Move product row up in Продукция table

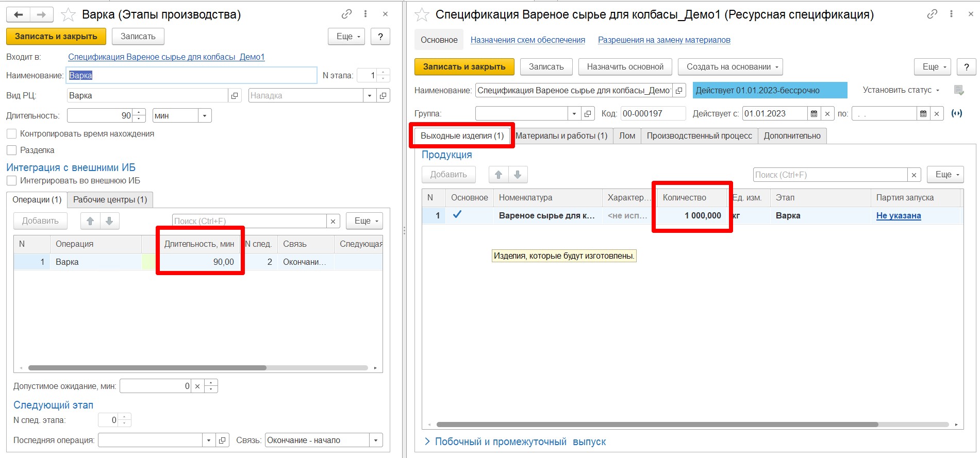coord(499,175)
